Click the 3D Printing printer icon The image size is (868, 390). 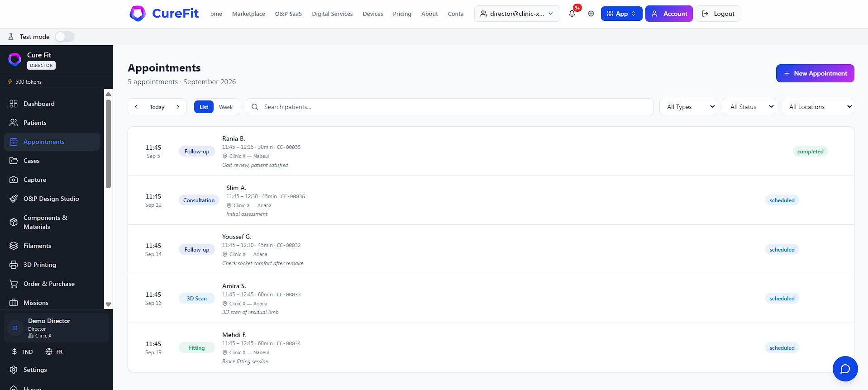coord(14,265)
